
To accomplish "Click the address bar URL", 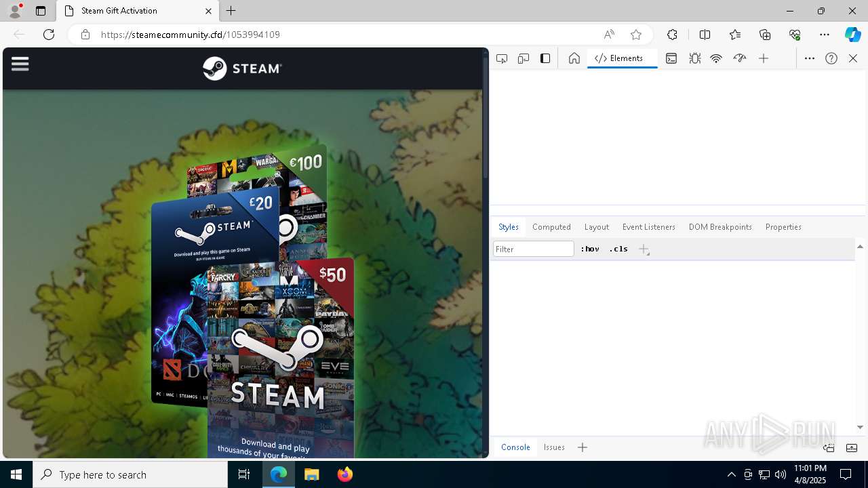I will (191, 35).
